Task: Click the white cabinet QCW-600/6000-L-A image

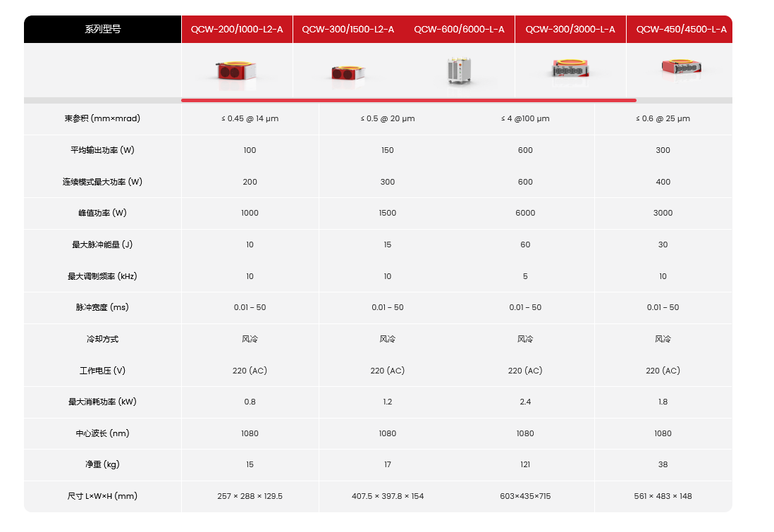Action: point(459,71)
